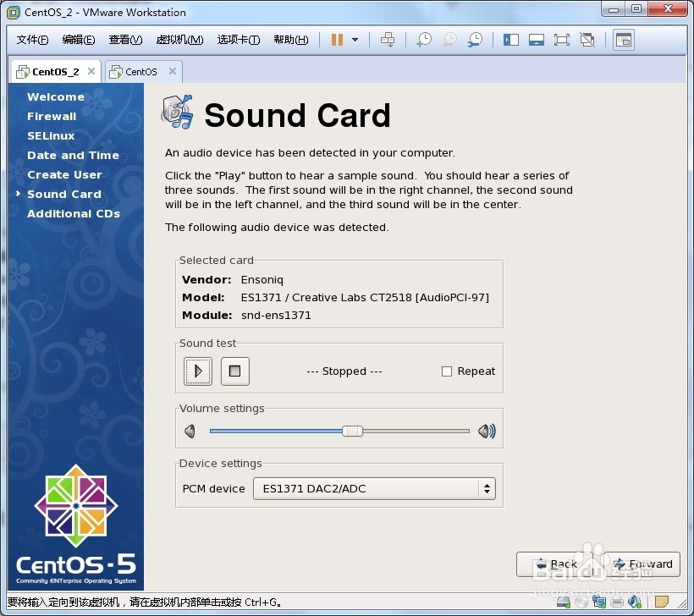Viewport: 694px width, 616px height.
Task: Select Additional CDs in the sidebar
Action: click(x=74, y=214)
